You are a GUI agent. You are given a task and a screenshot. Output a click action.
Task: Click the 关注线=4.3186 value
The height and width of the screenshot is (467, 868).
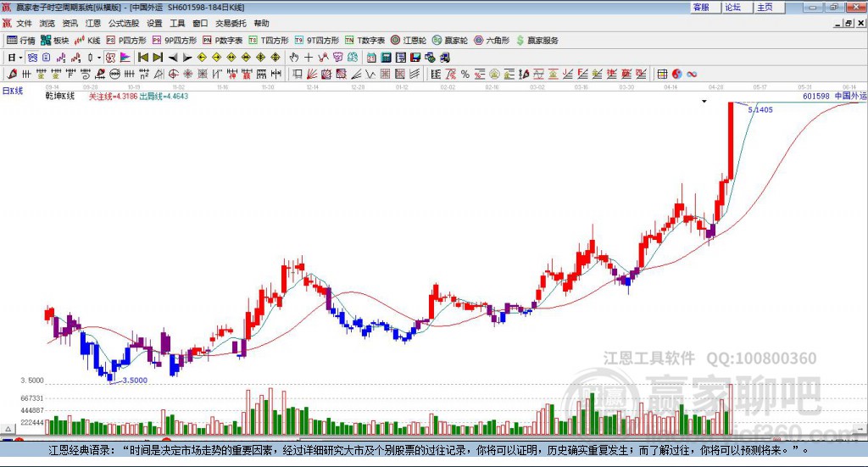[x=113, y=97]
